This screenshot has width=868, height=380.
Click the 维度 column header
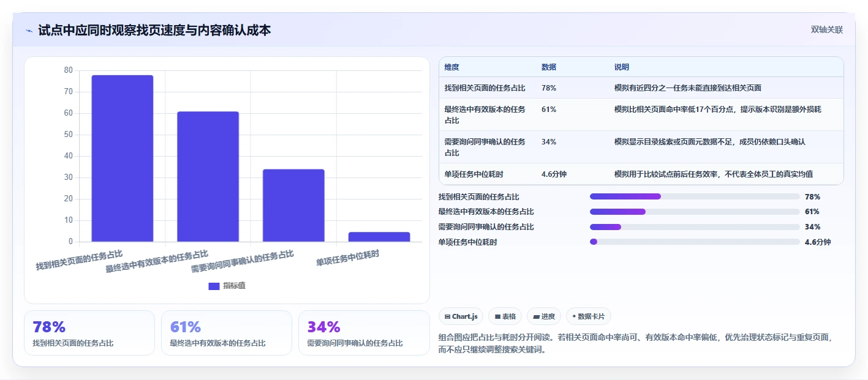452,67
